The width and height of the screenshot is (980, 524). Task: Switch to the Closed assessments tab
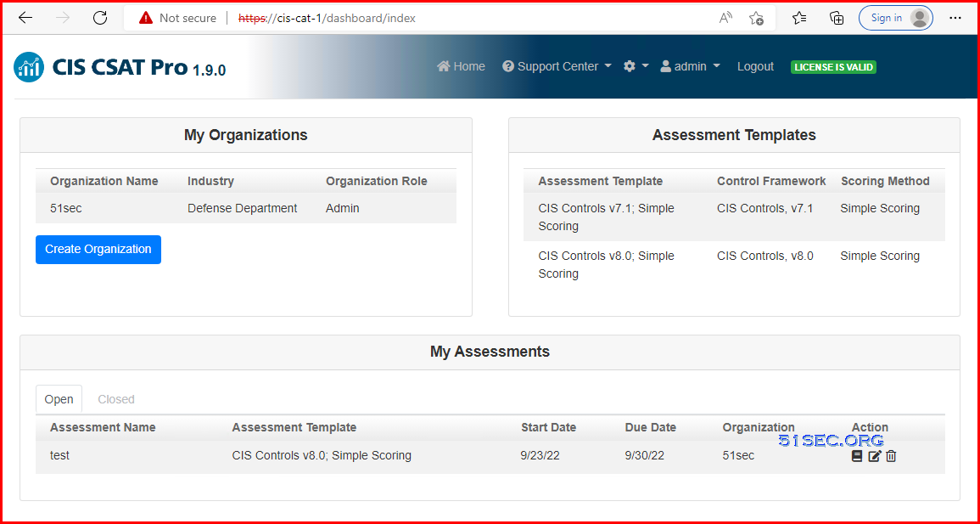(116, 399)
